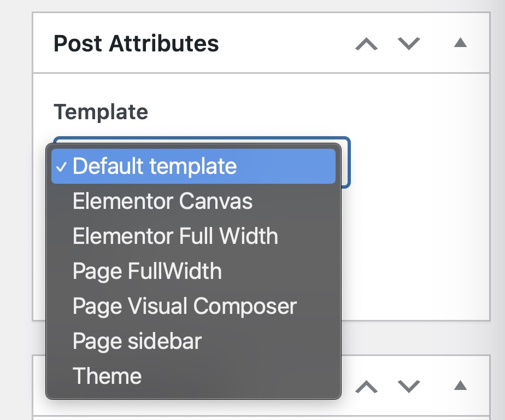505x420 pixels.
Task: Select the Page FullWidth template
Action: (x=147, y=271)
